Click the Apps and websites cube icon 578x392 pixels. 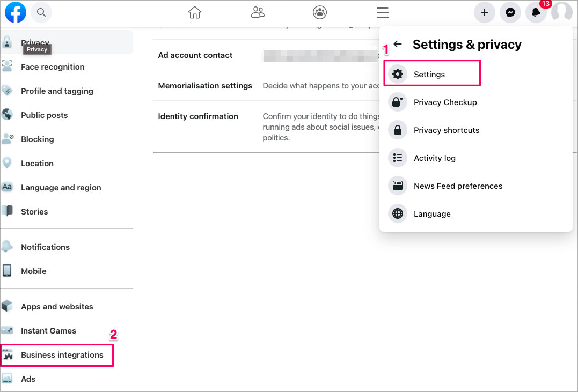pyautogui.click(x=7, y=306)
